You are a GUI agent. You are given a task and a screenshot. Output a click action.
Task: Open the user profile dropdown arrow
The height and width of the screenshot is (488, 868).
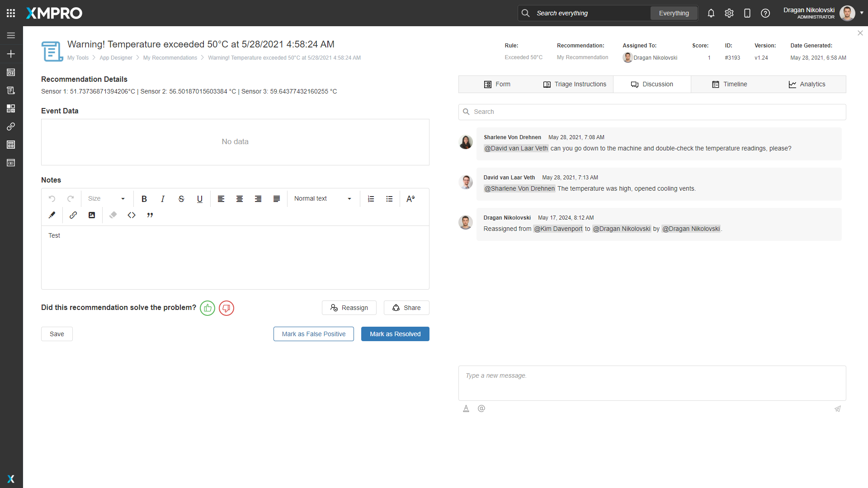point(862,13)
